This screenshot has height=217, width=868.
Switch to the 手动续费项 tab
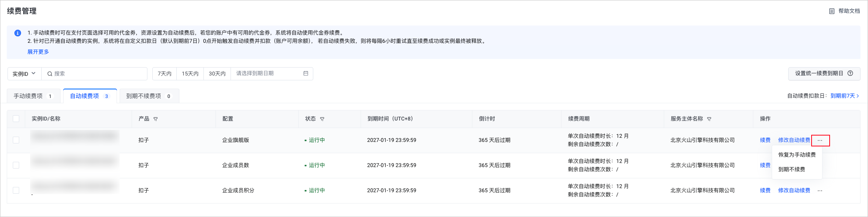pyautogui.click(x=33, y=96)
